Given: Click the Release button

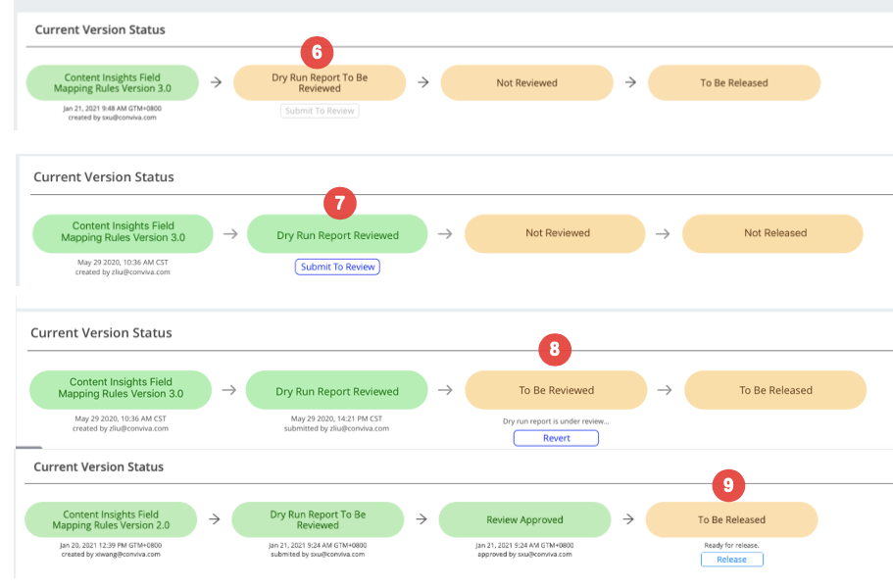Looking at the screenshot, I should (x=732, y=560).
